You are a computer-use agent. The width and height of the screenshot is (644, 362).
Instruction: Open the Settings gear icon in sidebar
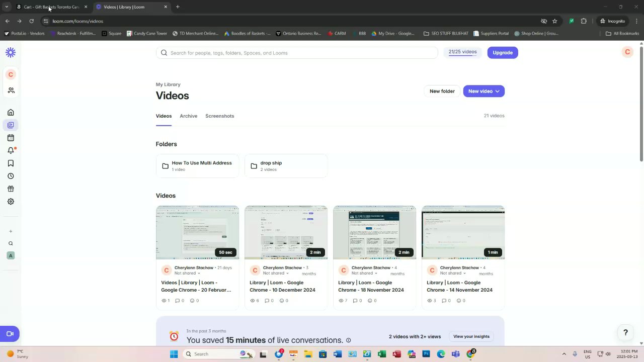tap(11, 202)
